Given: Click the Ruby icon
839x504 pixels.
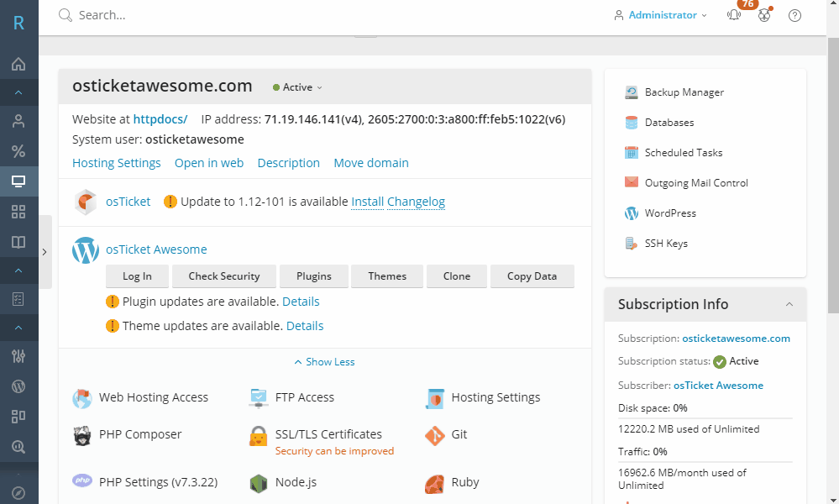Looking at the screenshot, I should [x=434, y=483].
